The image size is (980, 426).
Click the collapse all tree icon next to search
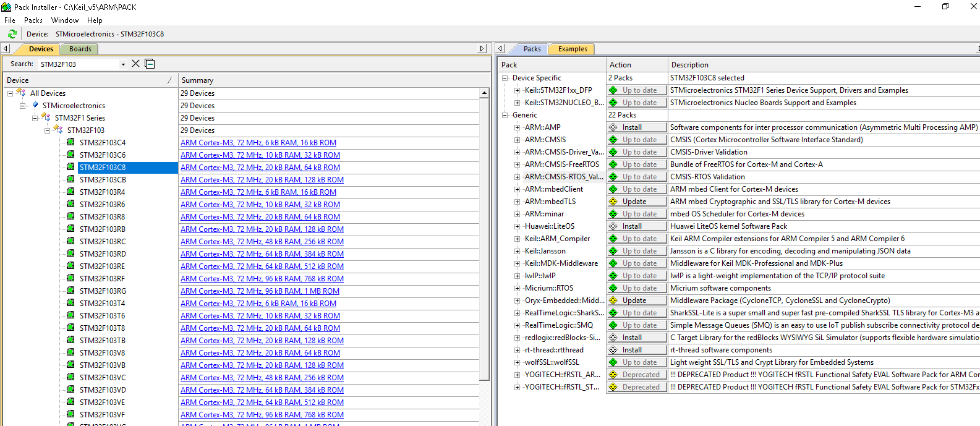150,64
